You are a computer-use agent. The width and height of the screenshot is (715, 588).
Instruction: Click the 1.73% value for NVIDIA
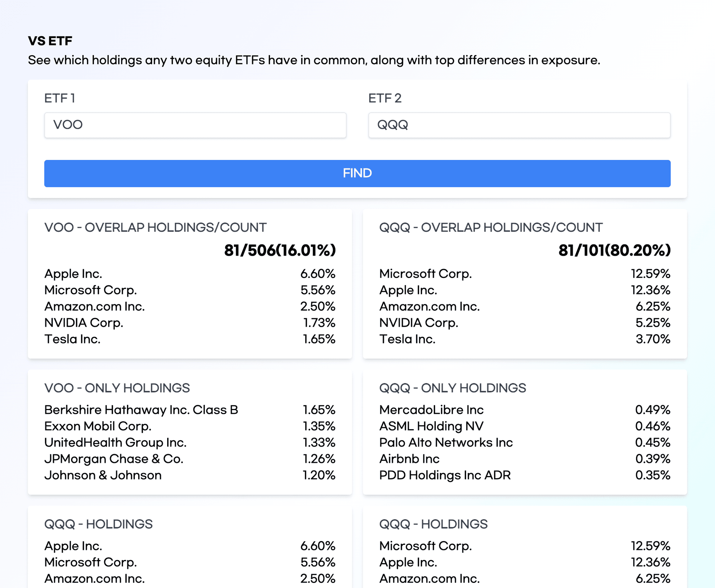(319, 323)
